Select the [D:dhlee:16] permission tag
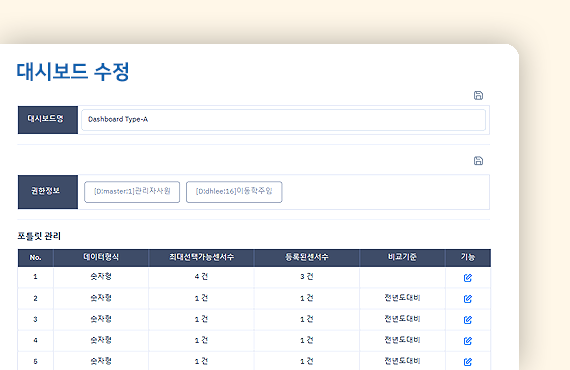570x370 pixels. coord(234,192)
